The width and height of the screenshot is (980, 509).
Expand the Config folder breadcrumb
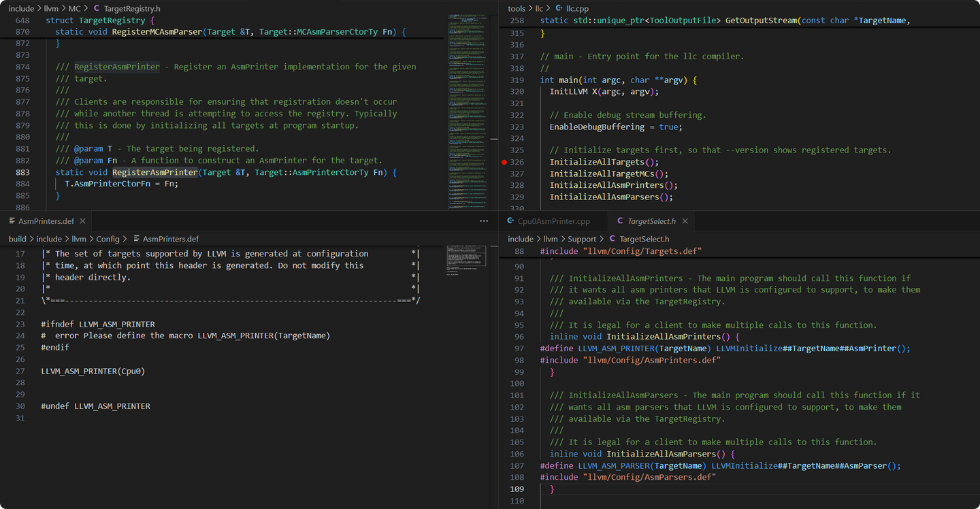(x=108, y=239)
